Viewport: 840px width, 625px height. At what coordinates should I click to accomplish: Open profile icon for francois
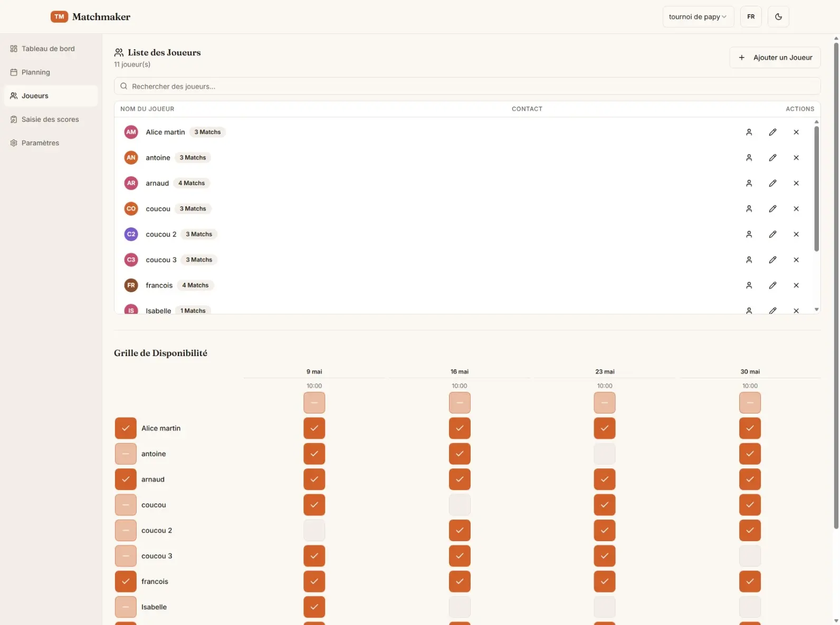749,285
